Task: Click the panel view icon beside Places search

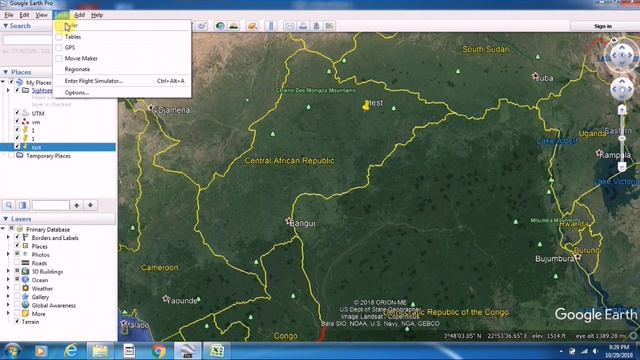Action: [x=22, y=205]
